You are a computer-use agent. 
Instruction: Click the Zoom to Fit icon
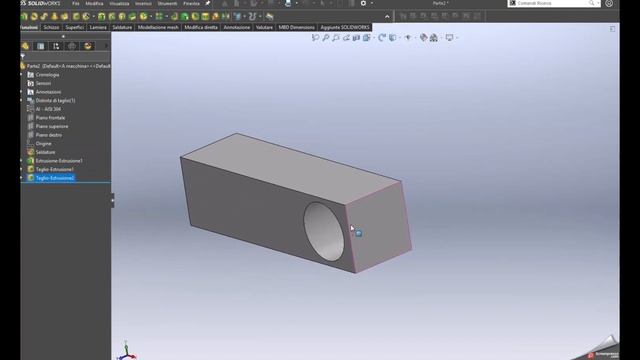316,38
